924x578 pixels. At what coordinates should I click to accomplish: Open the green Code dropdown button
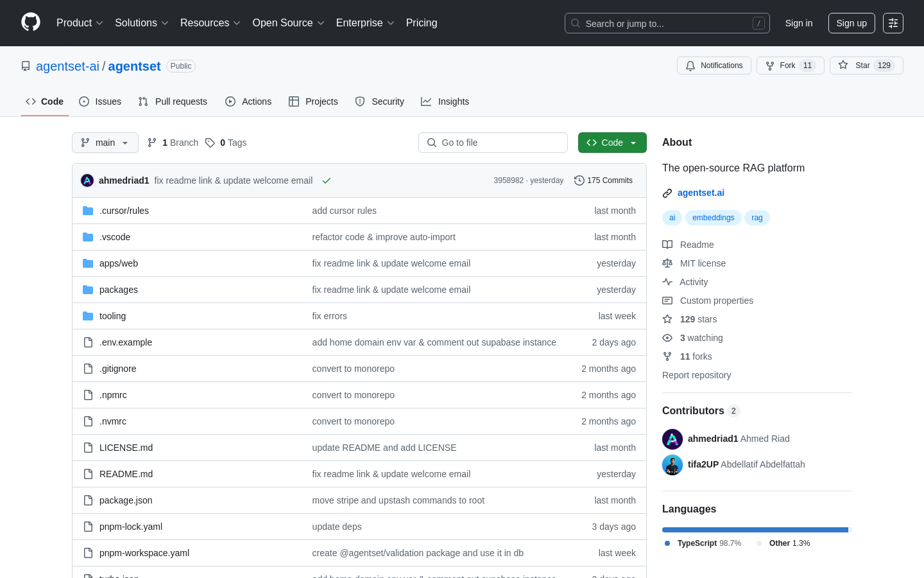tap(612, 143)
